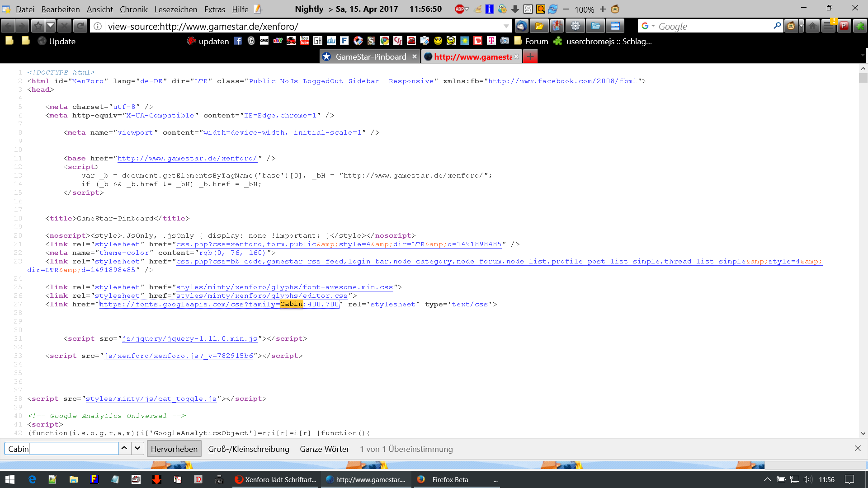Zoom in with plus zoom control
The image size is (868, 488).
pos(603,9)
